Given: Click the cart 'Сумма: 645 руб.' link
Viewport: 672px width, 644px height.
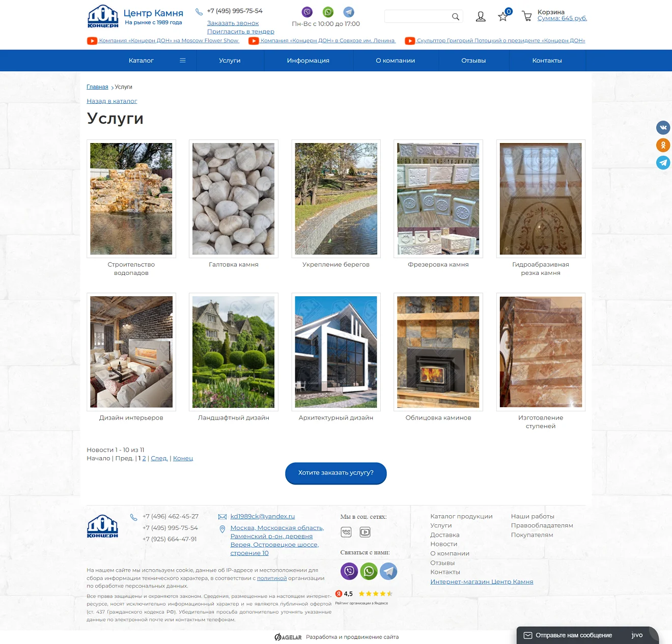Looking at the screenshot, I should click(x=562, y=18).
